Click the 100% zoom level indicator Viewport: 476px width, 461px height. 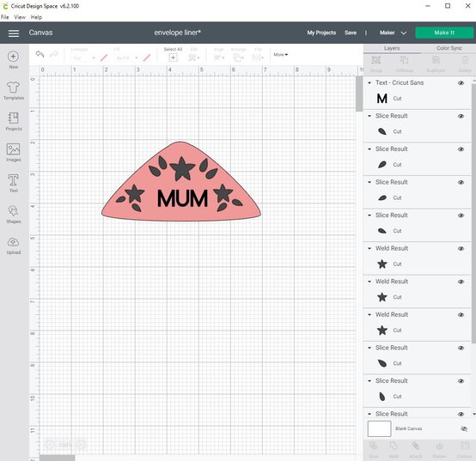click(65, 445)
